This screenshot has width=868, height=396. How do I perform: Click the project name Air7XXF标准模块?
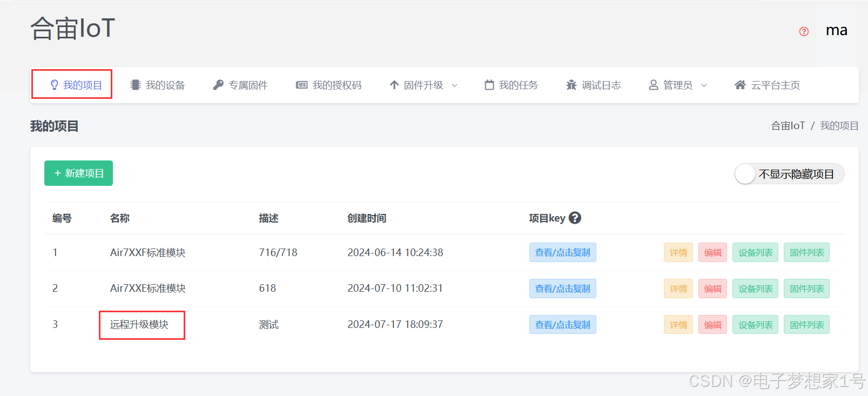148,252
